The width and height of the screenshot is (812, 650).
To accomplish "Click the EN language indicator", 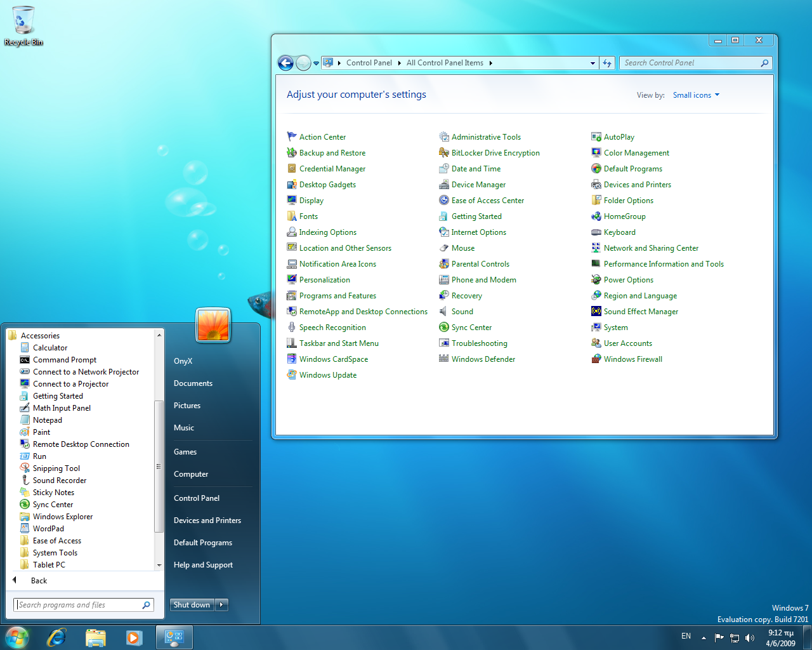I will [686, 635].
